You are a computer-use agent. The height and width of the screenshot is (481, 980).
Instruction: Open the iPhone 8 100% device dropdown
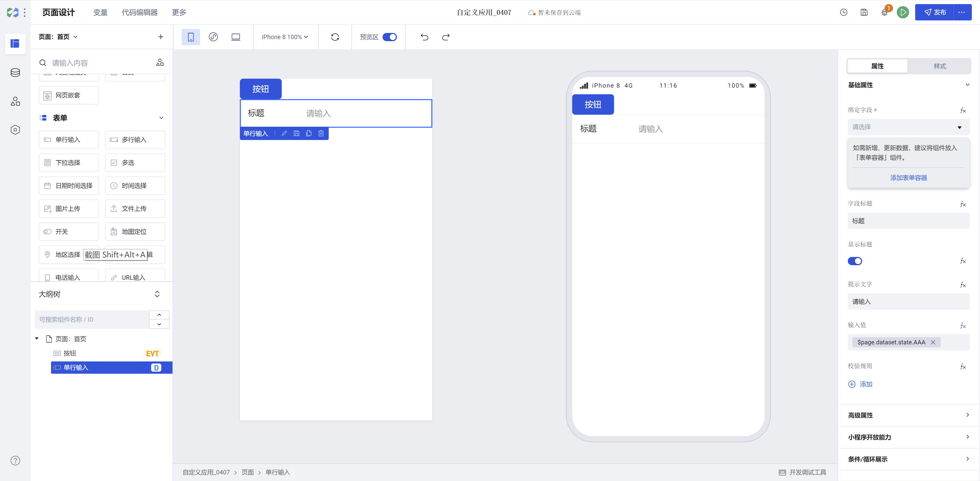click(x=285, y=37)
